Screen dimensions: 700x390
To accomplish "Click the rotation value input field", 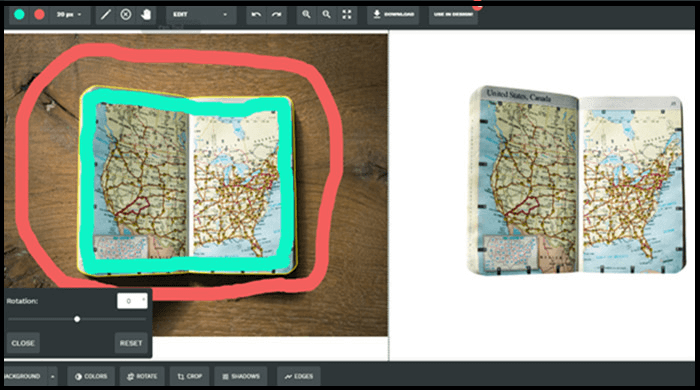I will point(132,301).
